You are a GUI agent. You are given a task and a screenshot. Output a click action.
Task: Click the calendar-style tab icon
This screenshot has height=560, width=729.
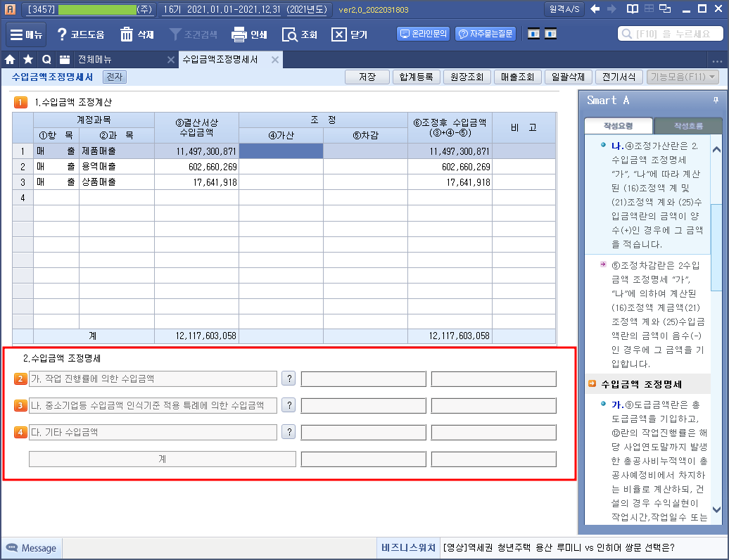pyautogui.click(x=65, y=60)
